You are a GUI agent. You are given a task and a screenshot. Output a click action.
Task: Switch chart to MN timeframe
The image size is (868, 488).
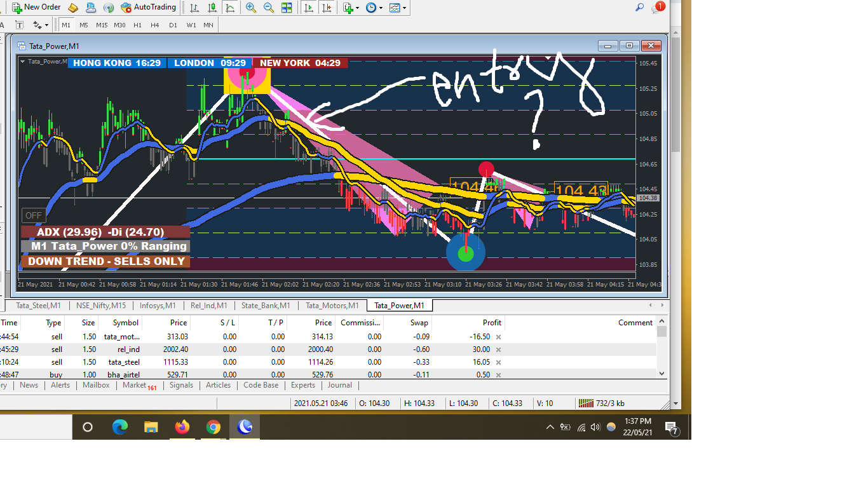pos(208,25)
